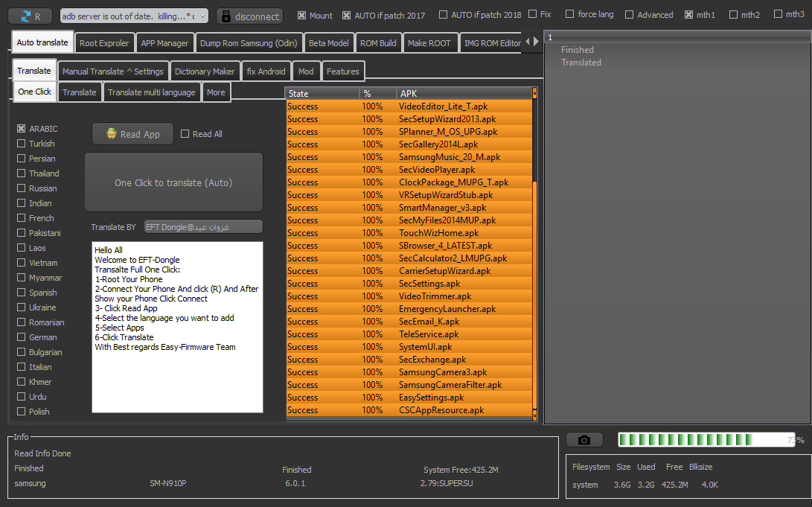This screenshot has height=507, width=812.
Task: Enable the mth2 checkbox
Action: click(x=733, y=14)
